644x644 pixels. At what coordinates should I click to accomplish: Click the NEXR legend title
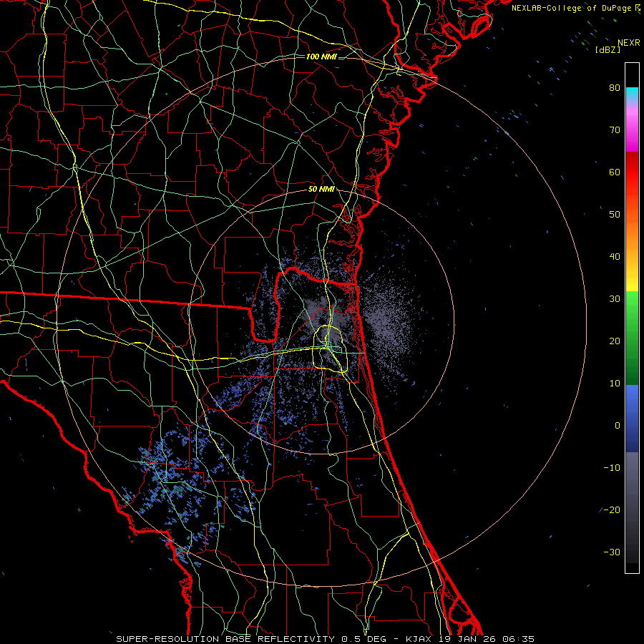pos(628,43)
